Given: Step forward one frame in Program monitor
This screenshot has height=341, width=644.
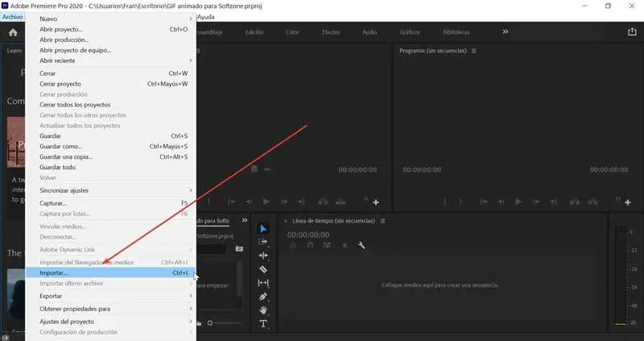Looking at the screenshot, I should click(536, 202).
